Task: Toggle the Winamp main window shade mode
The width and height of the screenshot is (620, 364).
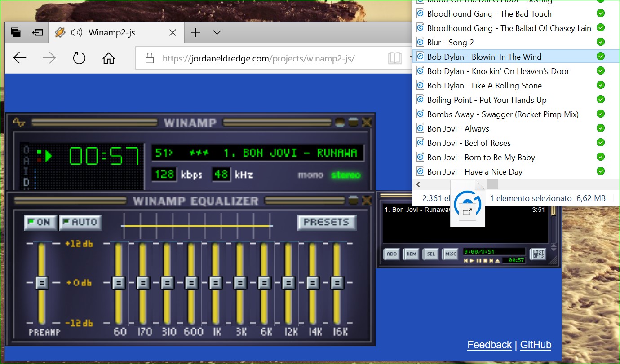Action: click(354, 122)
